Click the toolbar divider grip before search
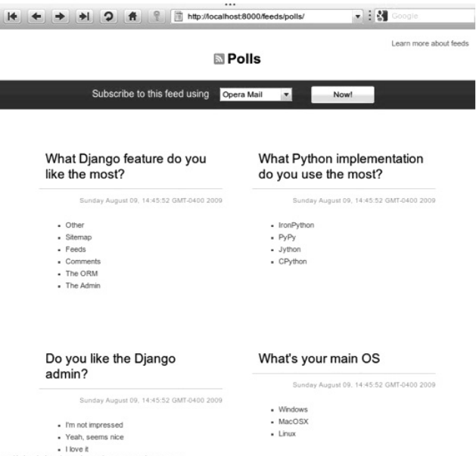 click(x=369, y=16)
